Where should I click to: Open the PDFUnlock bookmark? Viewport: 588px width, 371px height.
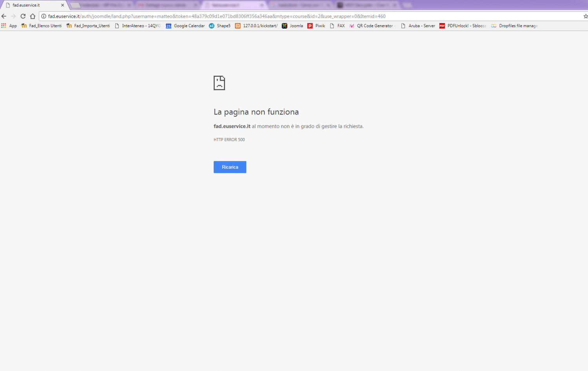tap(463, 26)
